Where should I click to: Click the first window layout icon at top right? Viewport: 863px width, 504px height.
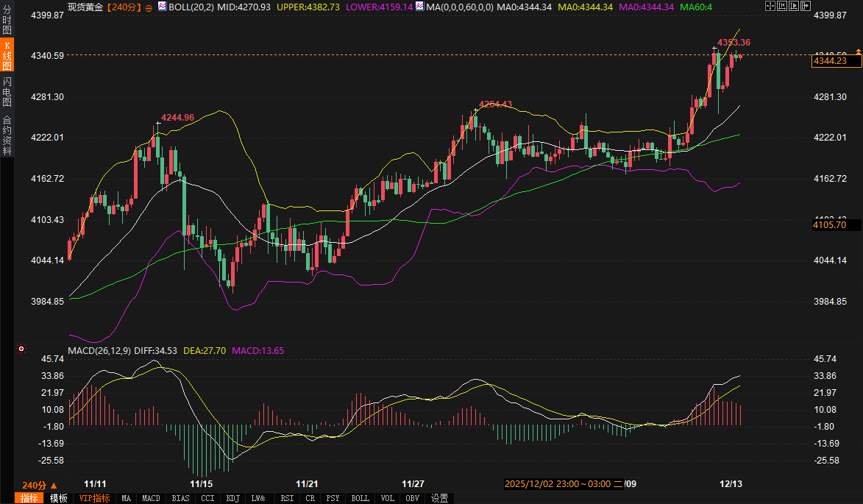[770, 6]
